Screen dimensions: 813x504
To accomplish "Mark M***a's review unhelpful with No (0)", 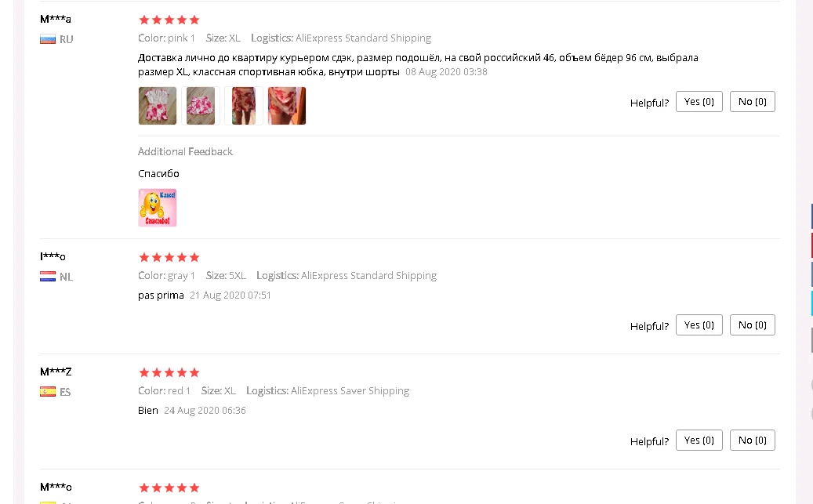I will point(753,102).
